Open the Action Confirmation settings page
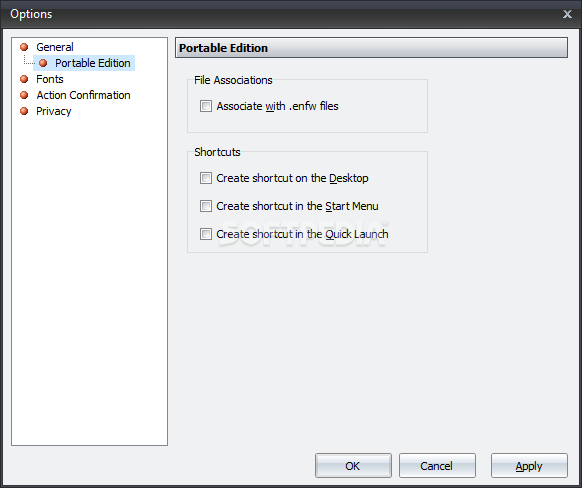The image size is (582, 488). [x=83, y=95]
